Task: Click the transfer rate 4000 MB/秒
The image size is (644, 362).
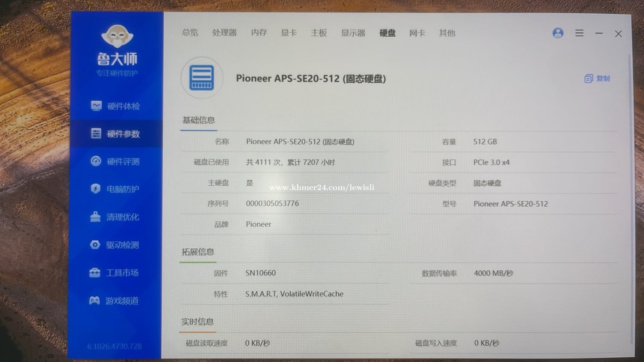Action: coord(494,273)
